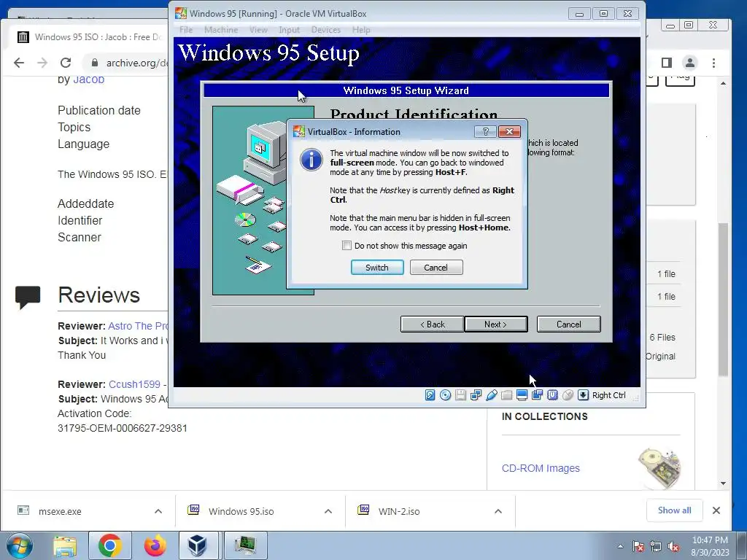Click the hard disk activity icon in VirtualBox status bar

(430, 395)
